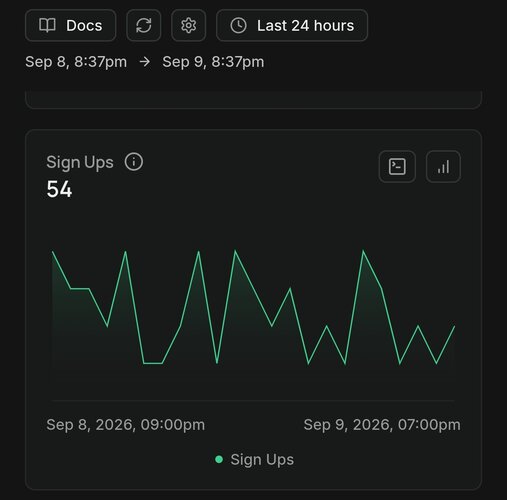
Task: Click the clock icon in the time range selector
Action: [238, 26]
